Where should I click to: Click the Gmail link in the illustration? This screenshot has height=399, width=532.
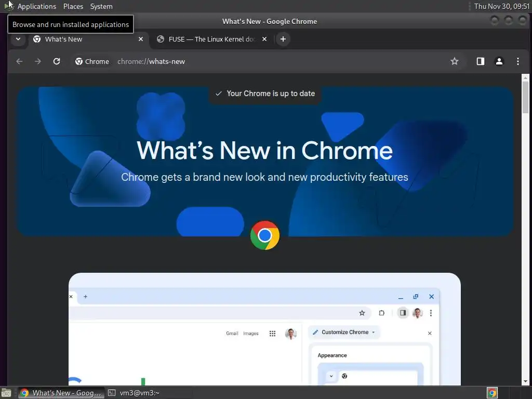click(x=232, y=334)
